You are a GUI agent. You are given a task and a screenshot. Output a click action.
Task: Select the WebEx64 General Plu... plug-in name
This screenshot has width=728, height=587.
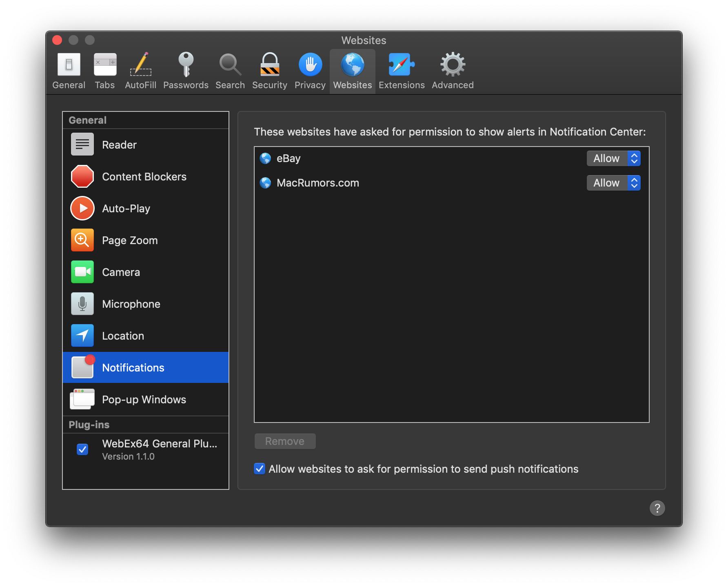click(160, 443)
